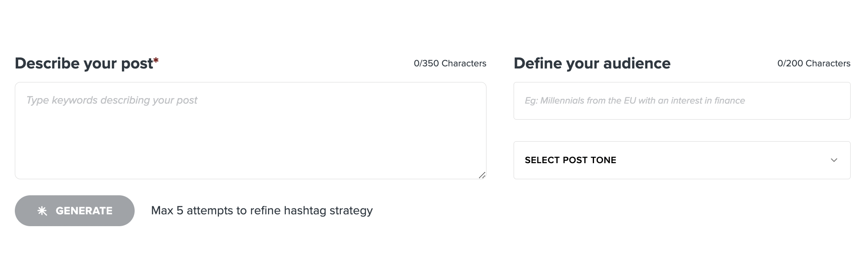Click the GENERATE button

[x=74, y=211]
